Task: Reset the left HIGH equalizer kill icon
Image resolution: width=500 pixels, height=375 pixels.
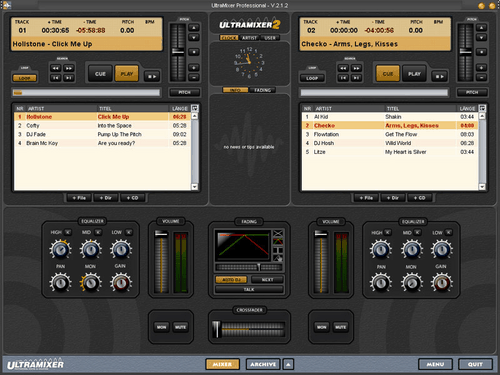Action: [68, 232]
